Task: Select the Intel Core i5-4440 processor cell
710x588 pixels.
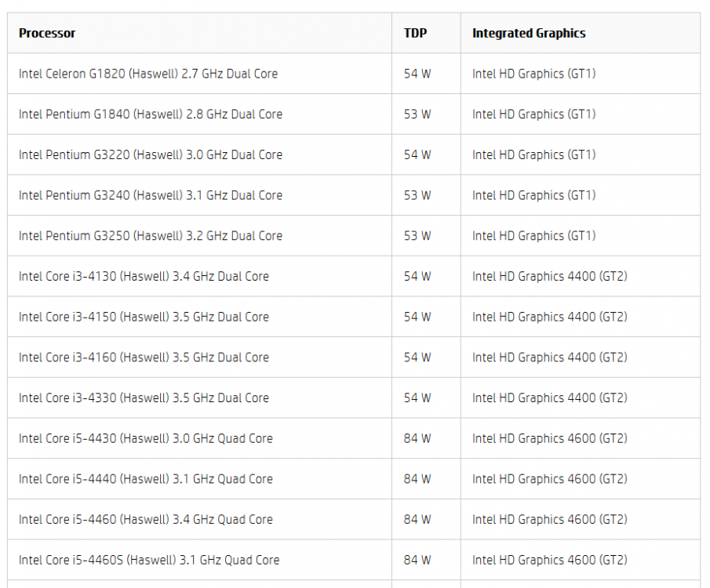Action: point(146,479)
